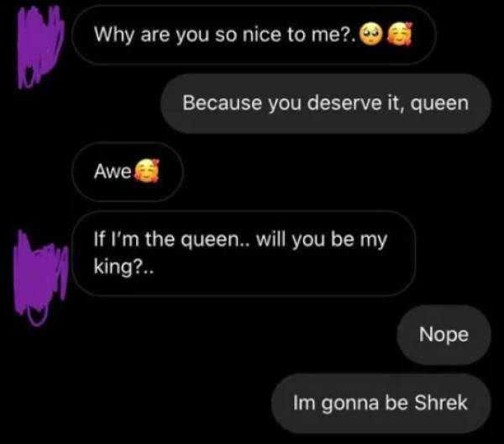Viewport: 504px width, 444px height.
Task: Select the 'Why are you so nice' message
Action: coord(254,34)
